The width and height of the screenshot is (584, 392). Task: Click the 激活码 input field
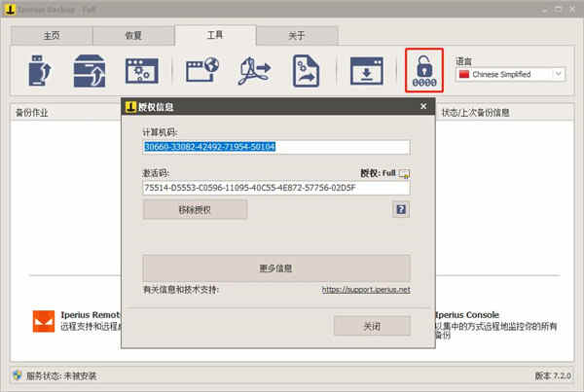[x=276, y=188]
